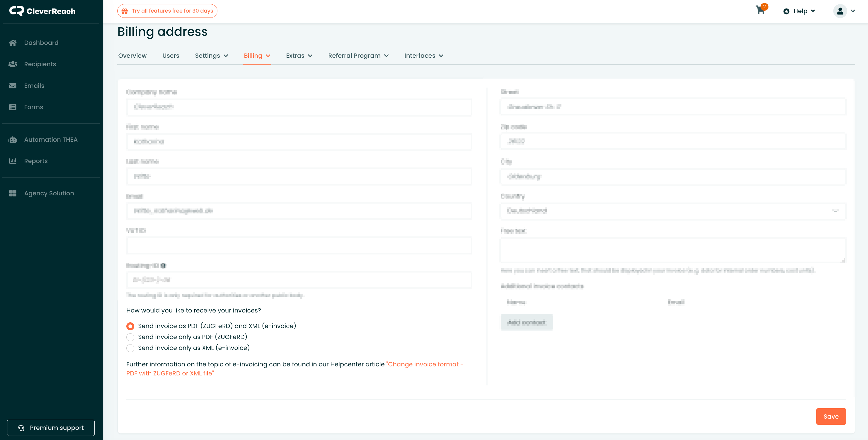868x440 pixels.
Task: Click the Agency Solution grid icon
Action: (13, 193)
